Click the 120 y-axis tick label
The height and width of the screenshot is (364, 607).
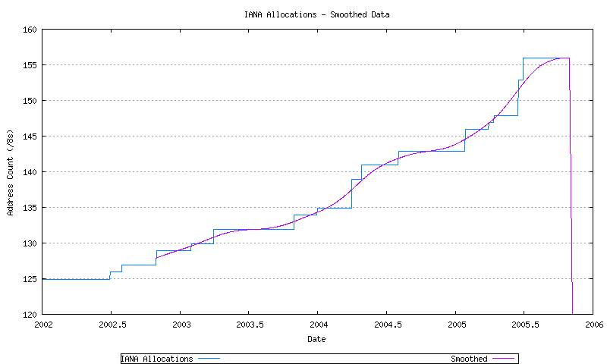pos(29,314)
